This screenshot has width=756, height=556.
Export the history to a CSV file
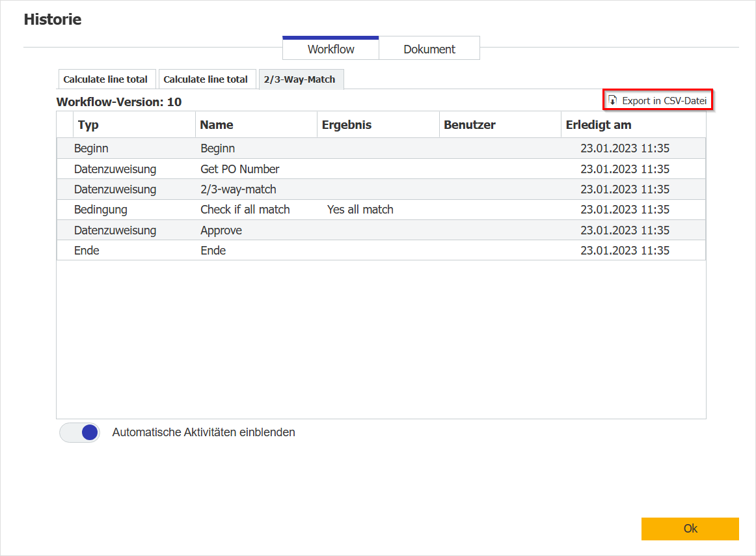pyautogui.click(x=657, y=100)
